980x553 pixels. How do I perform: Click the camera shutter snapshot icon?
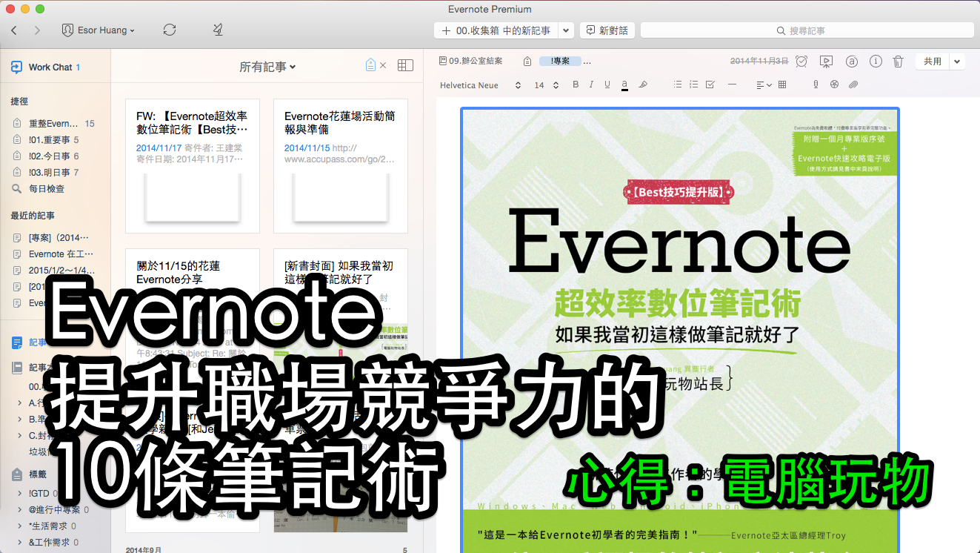click(834, 85)
